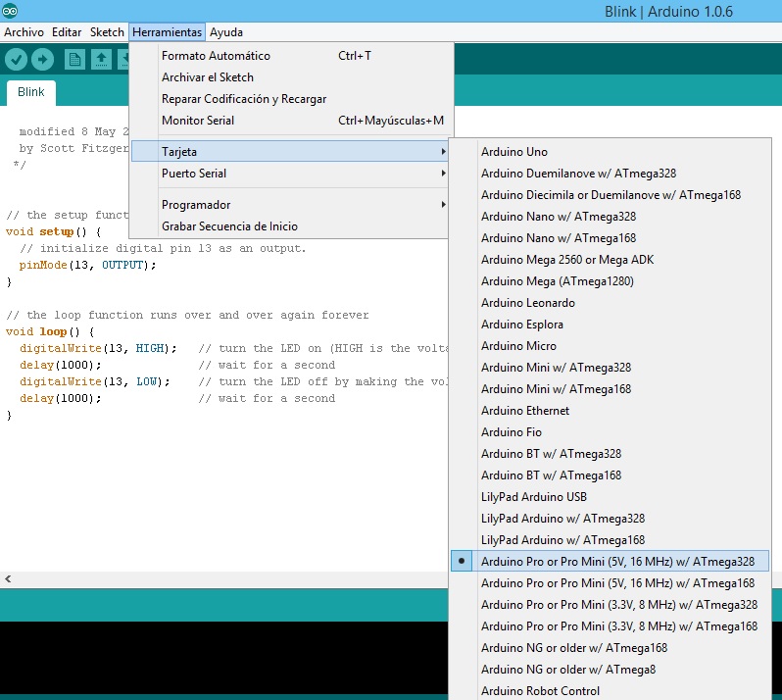
Task: Select Arduino Mega (ATmega1280) board
Action: (x=610, y=281)
